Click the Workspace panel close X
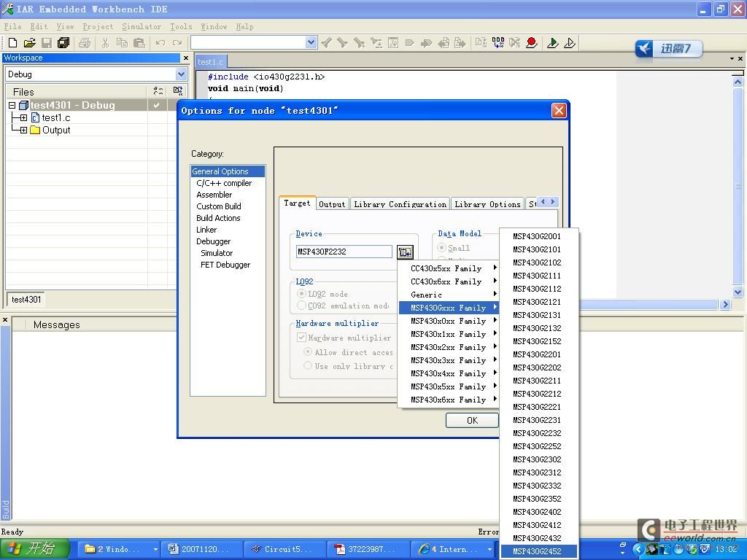This screenshot has height=560, width=747. (186, 58)
